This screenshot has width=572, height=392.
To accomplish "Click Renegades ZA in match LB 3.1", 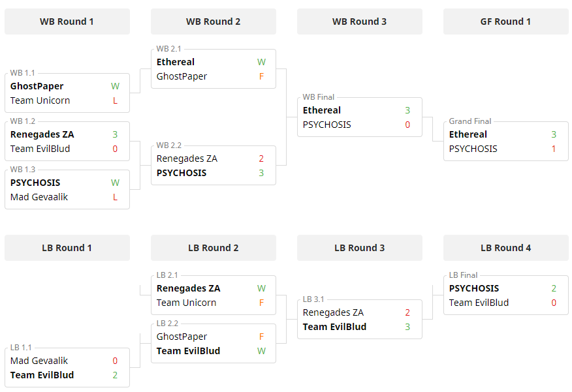I will point(334,312).
